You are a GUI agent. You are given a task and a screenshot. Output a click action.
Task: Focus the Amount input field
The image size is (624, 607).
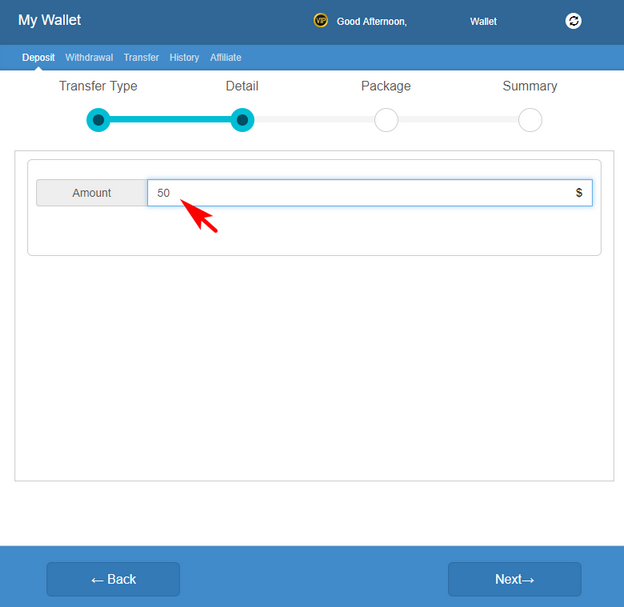(x=360, y=193)
